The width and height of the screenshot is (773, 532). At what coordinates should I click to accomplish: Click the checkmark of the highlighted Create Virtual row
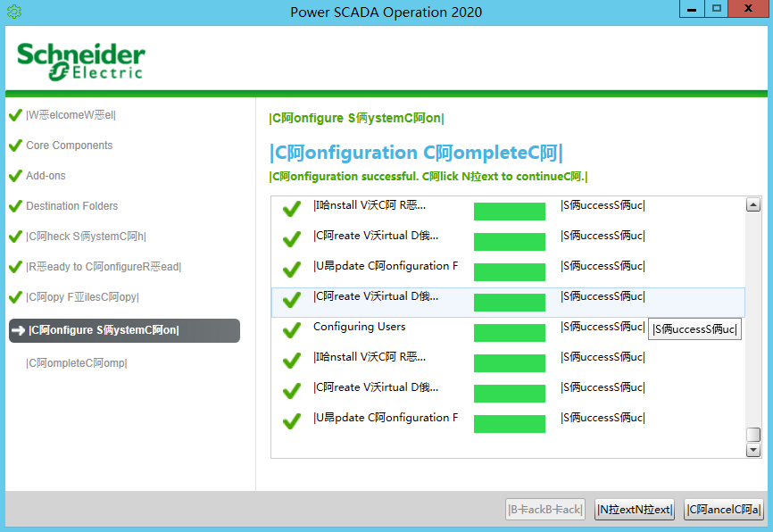(x=291, y=300)
